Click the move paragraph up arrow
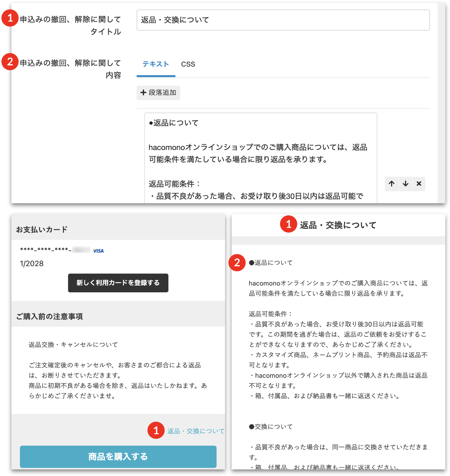The height and width of the screenshot is (476, 450). click(392, 184)
